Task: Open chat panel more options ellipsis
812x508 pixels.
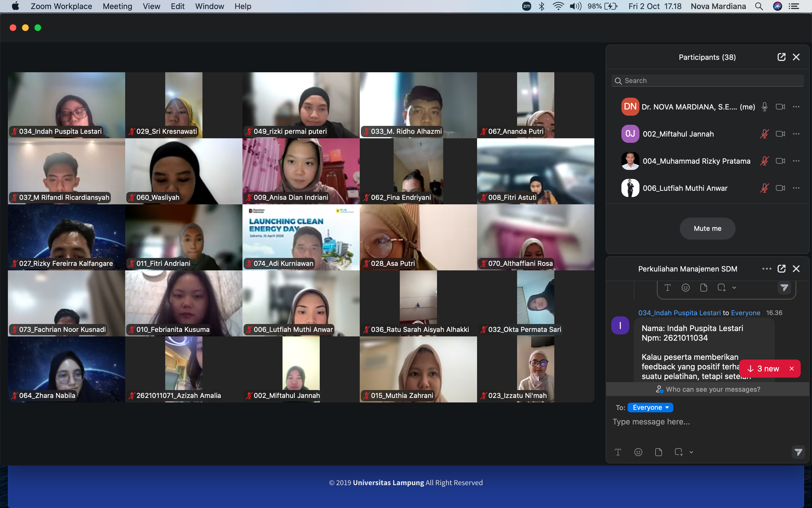Action: click(x=766, y=269)
